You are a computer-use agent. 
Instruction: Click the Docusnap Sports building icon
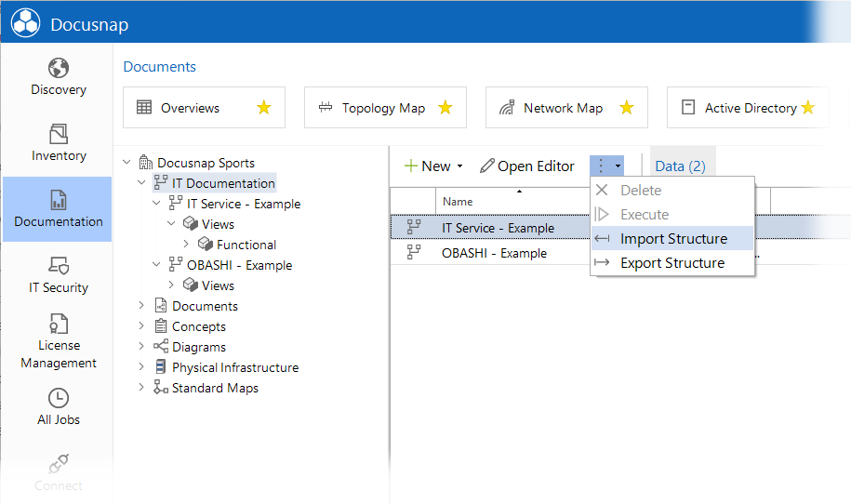[145, 162]
